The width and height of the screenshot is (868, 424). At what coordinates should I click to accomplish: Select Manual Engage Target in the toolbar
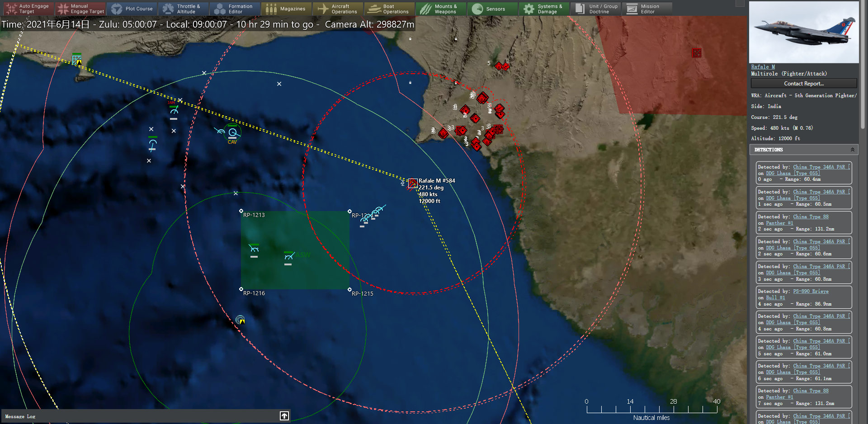(80, 9)
